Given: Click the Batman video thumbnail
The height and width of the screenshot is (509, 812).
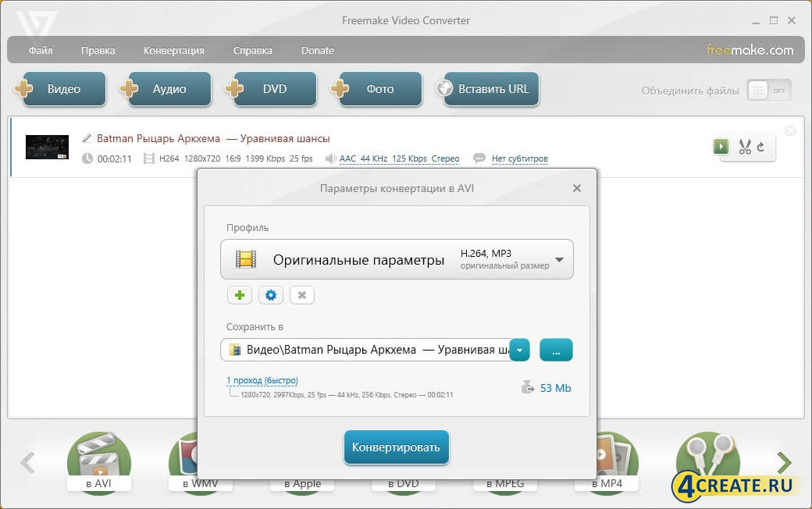Looking at the screenshot, I should click(47, 147).
